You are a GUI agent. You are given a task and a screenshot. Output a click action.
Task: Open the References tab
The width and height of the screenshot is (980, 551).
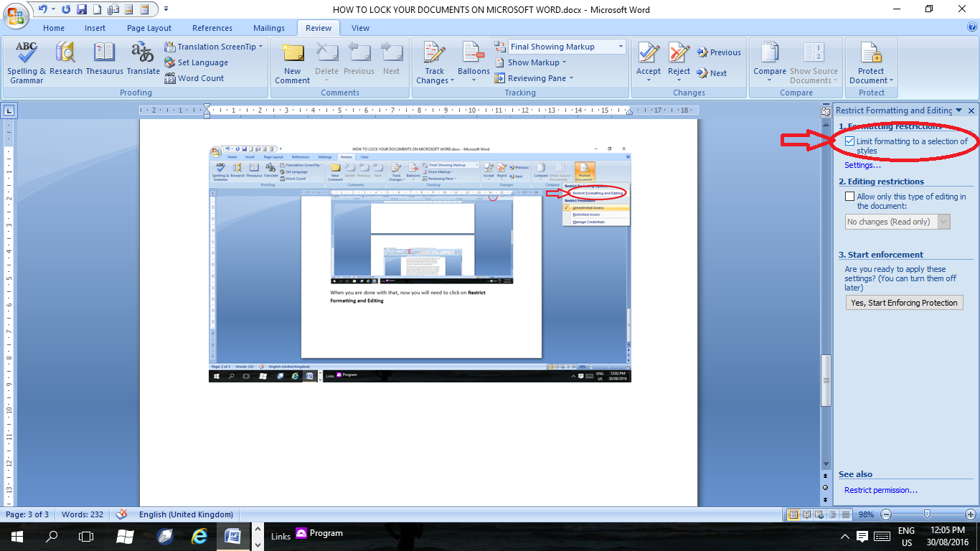pos(212,28)
